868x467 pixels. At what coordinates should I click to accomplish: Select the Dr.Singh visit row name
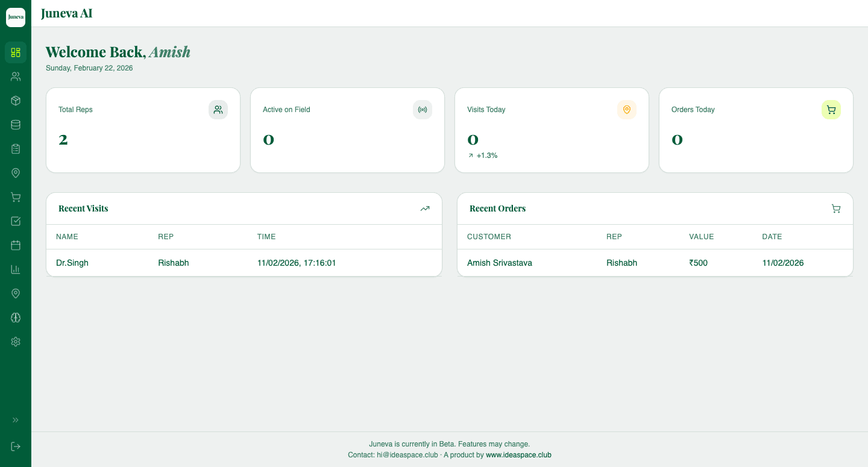(x=72, y=263)
